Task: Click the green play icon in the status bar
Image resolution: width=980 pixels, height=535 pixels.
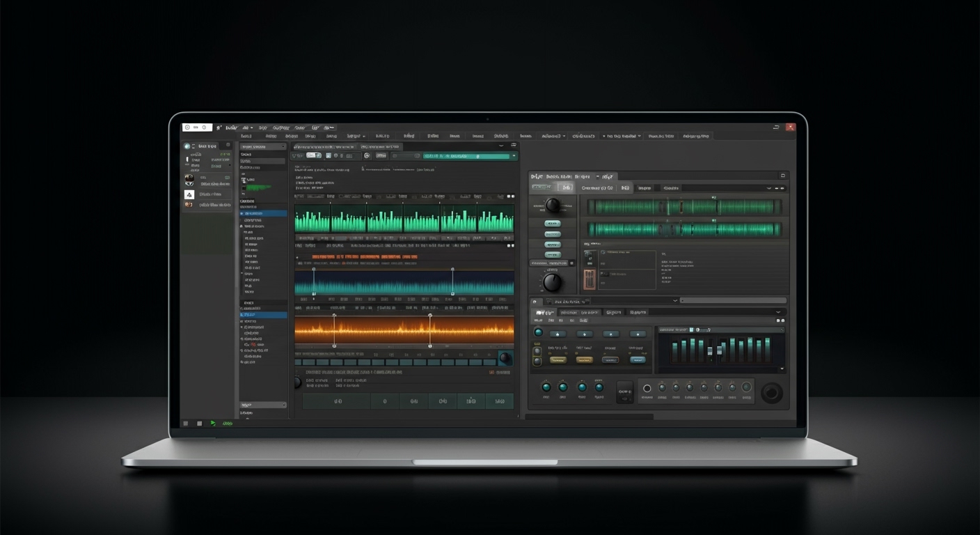Action: coord(213,424)
